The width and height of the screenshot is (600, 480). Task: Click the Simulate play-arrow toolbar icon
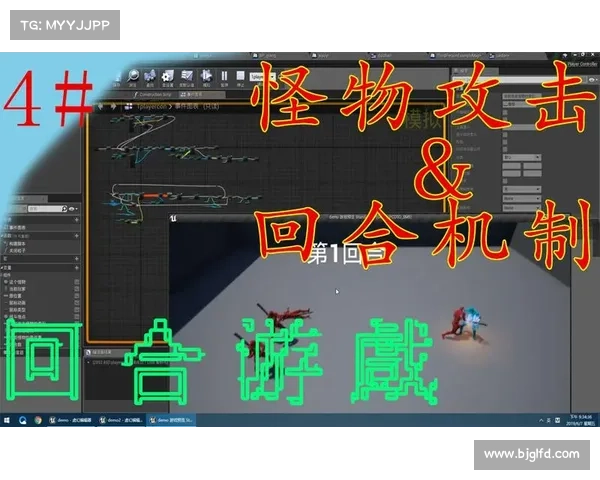coord(207,76)
